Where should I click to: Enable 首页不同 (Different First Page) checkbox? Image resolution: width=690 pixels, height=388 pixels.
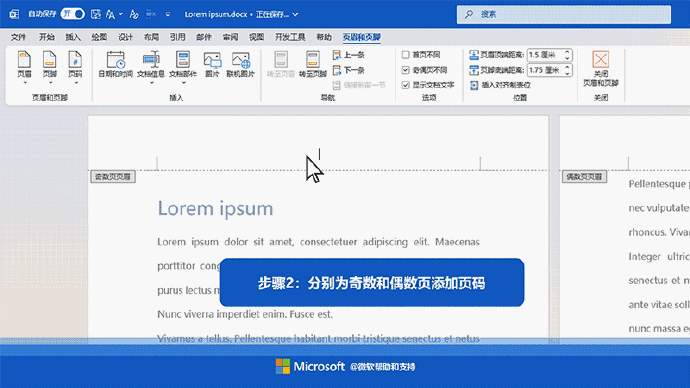(x=406, y=55)
